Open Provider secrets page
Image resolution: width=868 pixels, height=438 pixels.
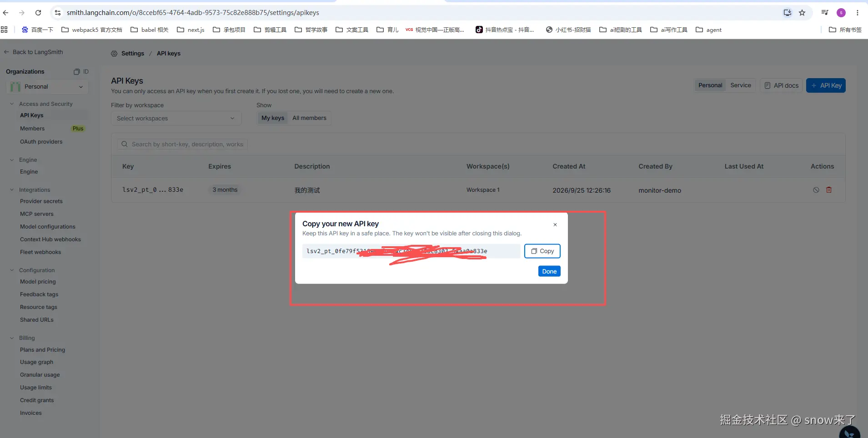click(41, 201)
